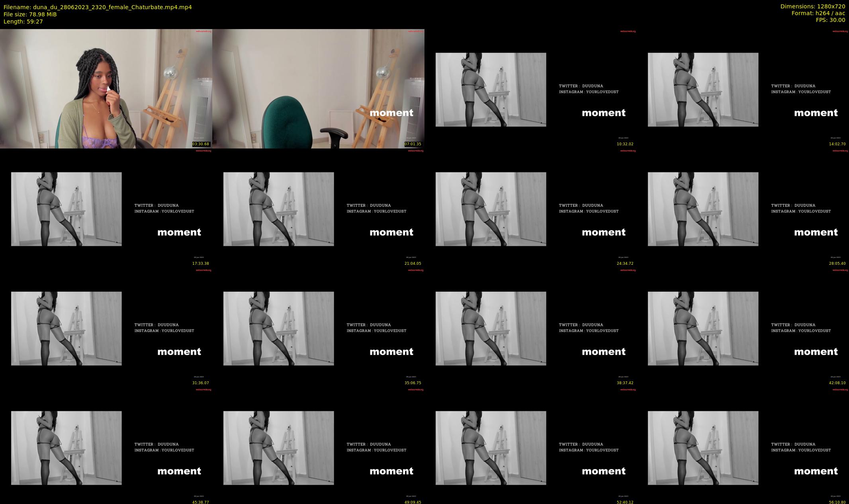Click the 14:02.70 timestamp label
The width and height of the screenshot is (849, 504).
tap(837, 144)
